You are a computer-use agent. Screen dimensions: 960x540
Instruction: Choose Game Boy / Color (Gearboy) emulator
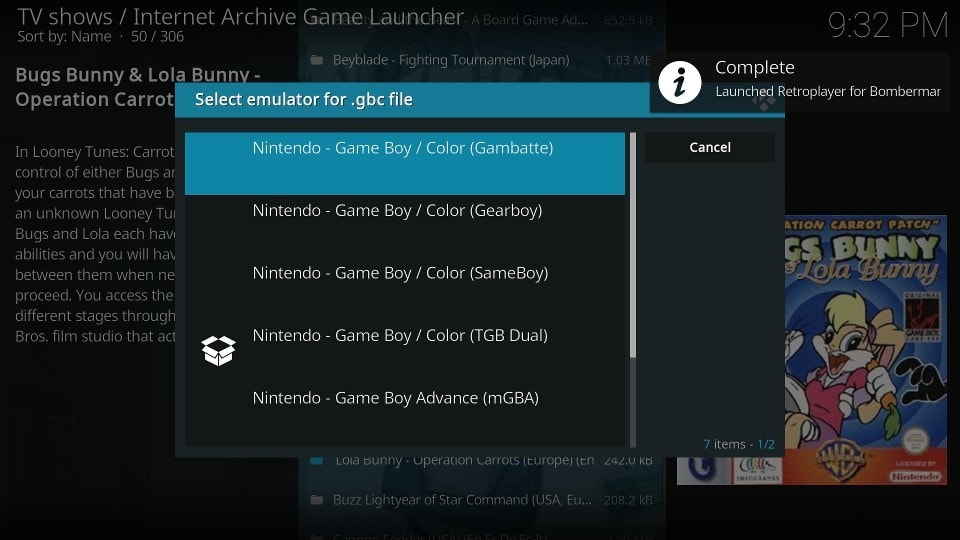click(x=405, y=226)
